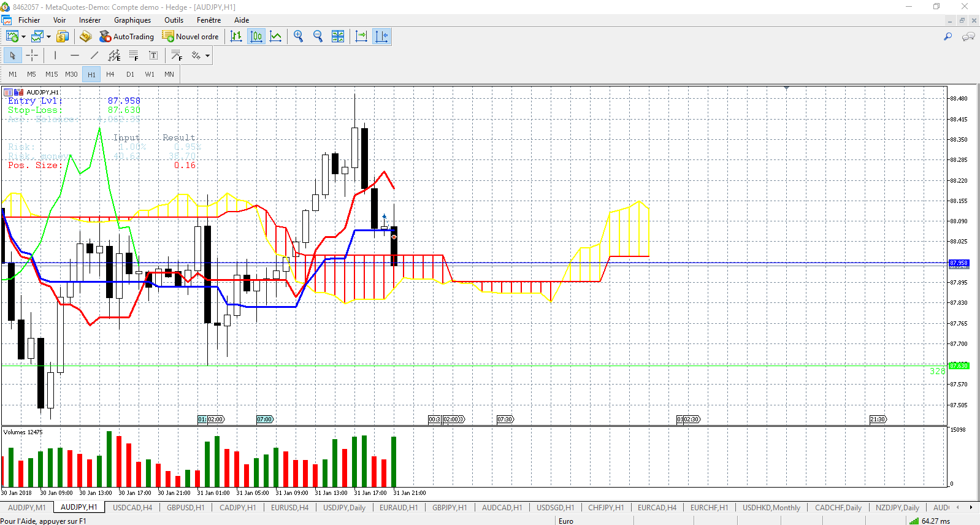Image resolution: width=980 pixels, height=525 pixels.
Task: Open the Insérer menu
Action: 90,20
